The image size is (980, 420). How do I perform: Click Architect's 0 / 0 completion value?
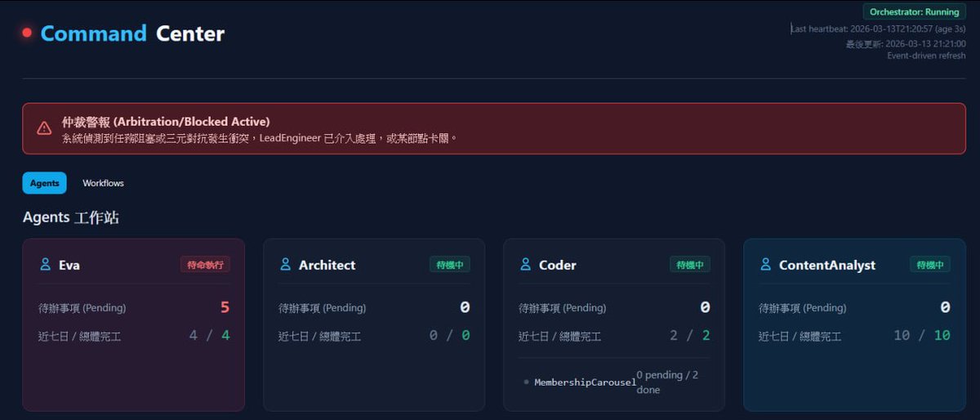click(x=449, y=335)
